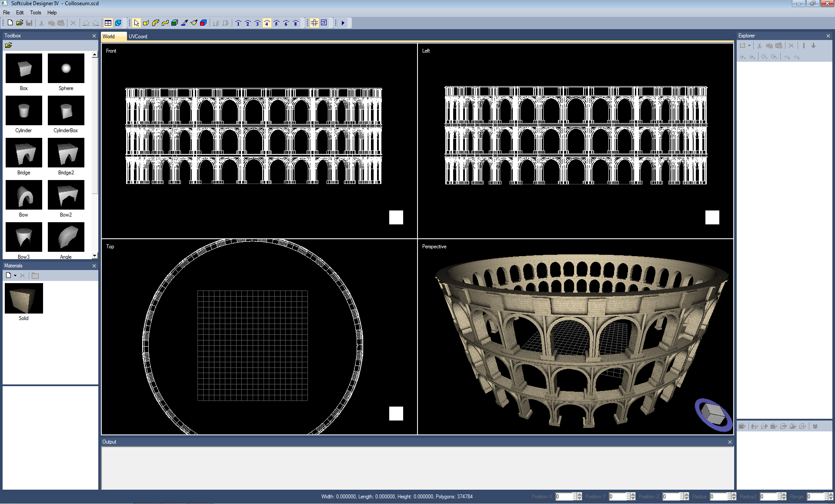Click the play arrow button in toolbar
This screenshot has height=504, width=835.
pos(343,23)
